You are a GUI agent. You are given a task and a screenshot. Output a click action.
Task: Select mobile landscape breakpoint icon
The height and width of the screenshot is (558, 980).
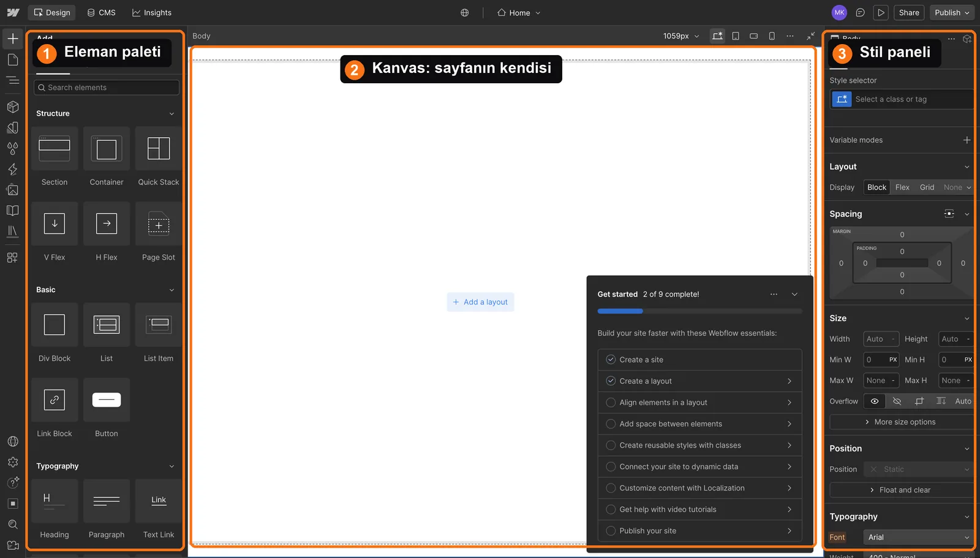coord(753,36)
